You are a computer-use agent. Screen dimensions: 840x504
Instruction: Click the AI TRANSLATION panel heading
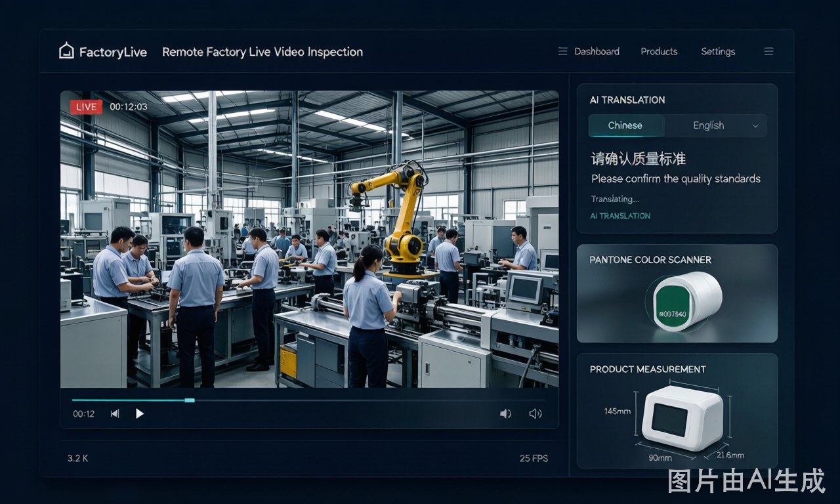(627, 100)
